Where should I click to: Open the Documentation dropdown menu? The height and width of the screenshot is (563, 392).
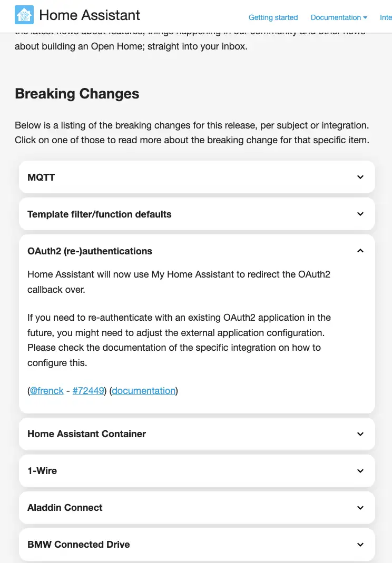click(339, 17)
